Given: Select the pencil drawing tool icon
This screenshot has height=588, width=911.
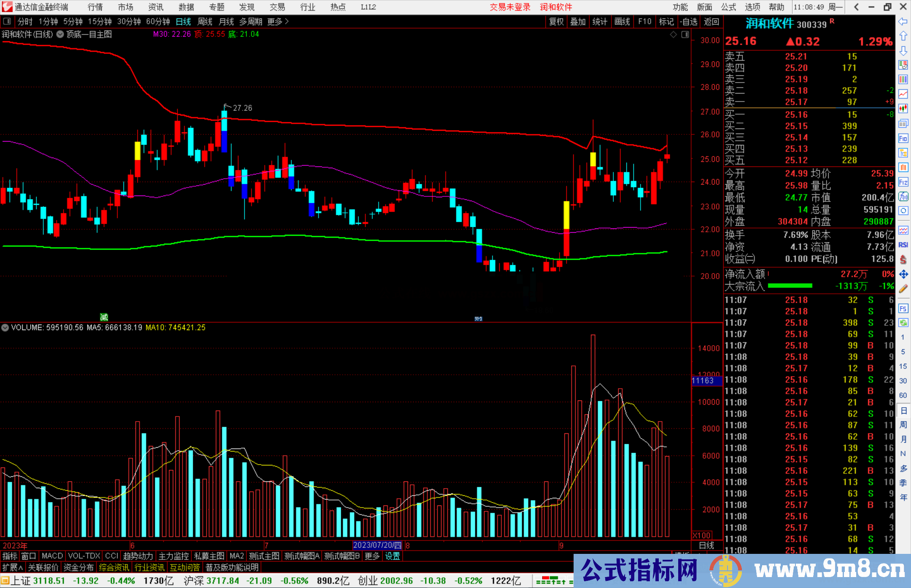Looking at the screenshot, I should tap(903, 289).
